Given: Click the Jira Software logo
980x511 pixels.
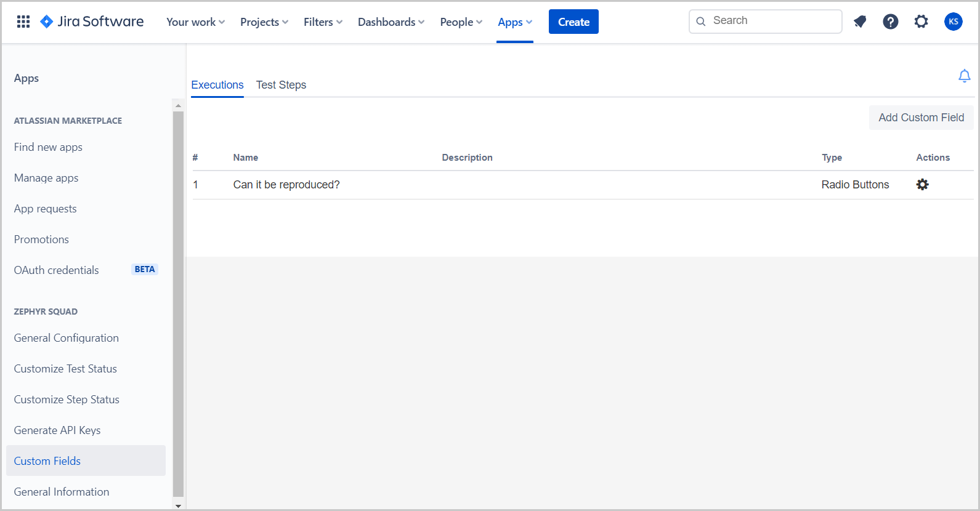Looking at the screenshot, I should pos(92,22).
